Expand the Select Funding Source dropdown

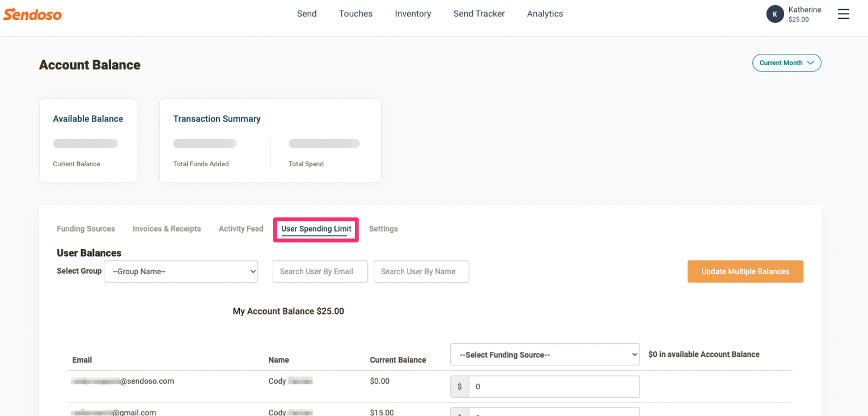point(544,355)
